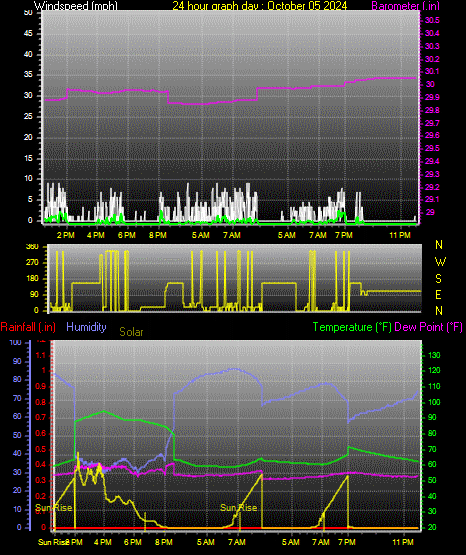Image resolution: width=466 pixels, height=555 pixels.
Task: Click the 6 PM label under bottom chart
Action: click(x=133, y=542)
